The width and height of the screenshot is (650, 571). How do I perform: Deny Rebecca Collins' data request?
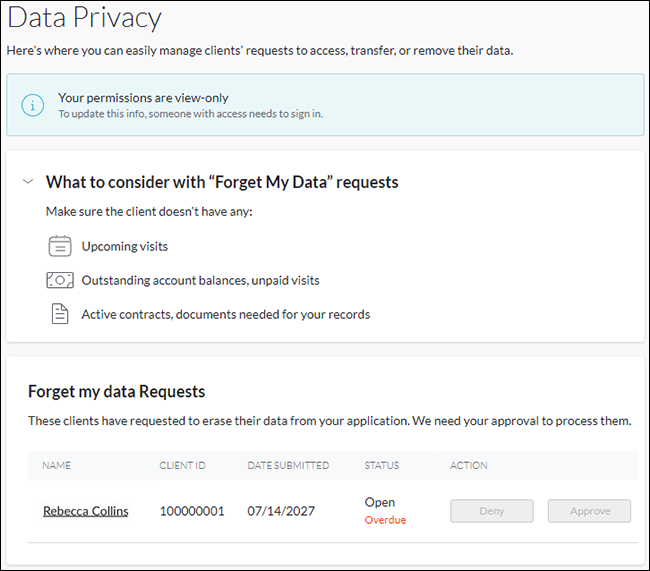click(492, 511)
